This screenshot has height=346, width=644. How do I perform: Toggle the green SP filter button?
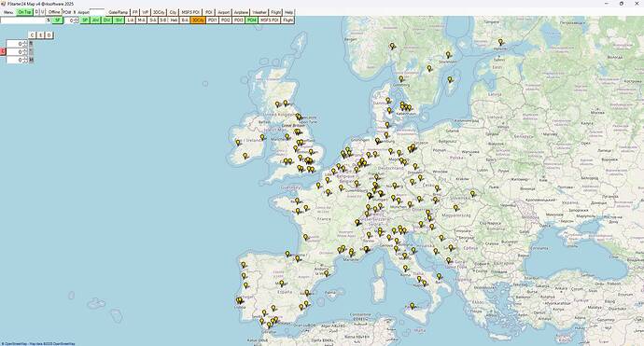85,20
